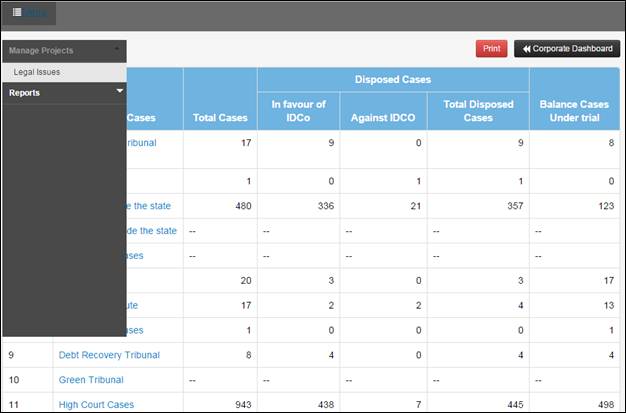626x413 pixels.
Task: Select Debt Recovery Tribunal total cases 8
Action: pyautogui.click(x=248, y=355)
